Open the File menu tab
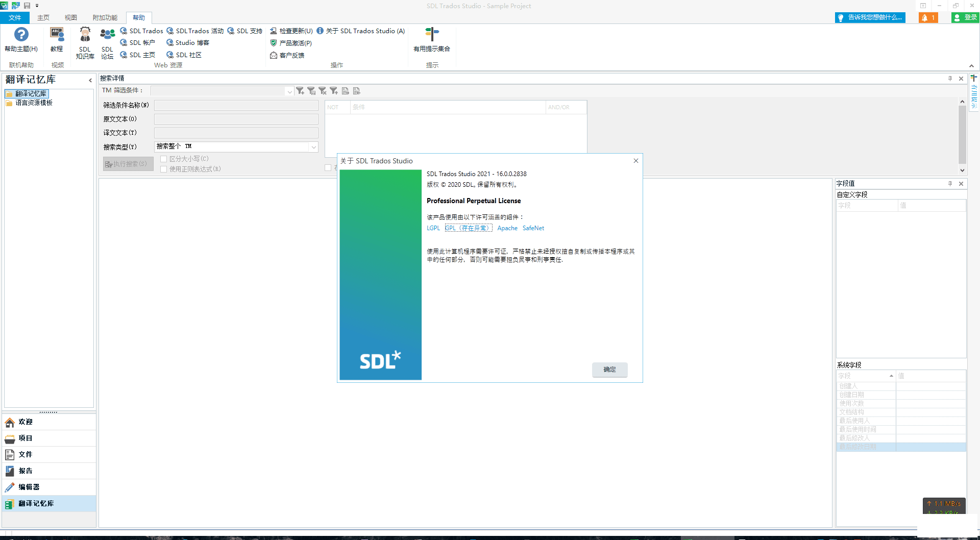This screenshot has width=980, height=540. click(x=15, y=18)
